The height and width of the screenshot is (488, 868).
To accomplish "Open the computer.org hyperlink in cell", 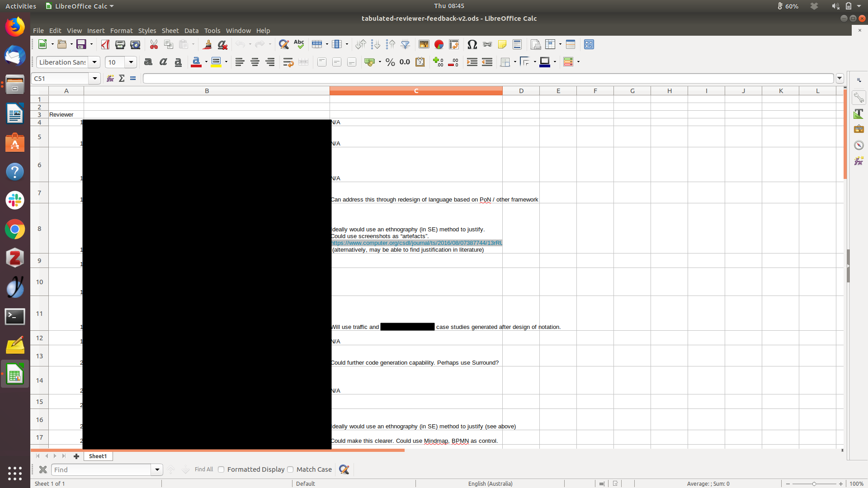I will click(416, 243).
